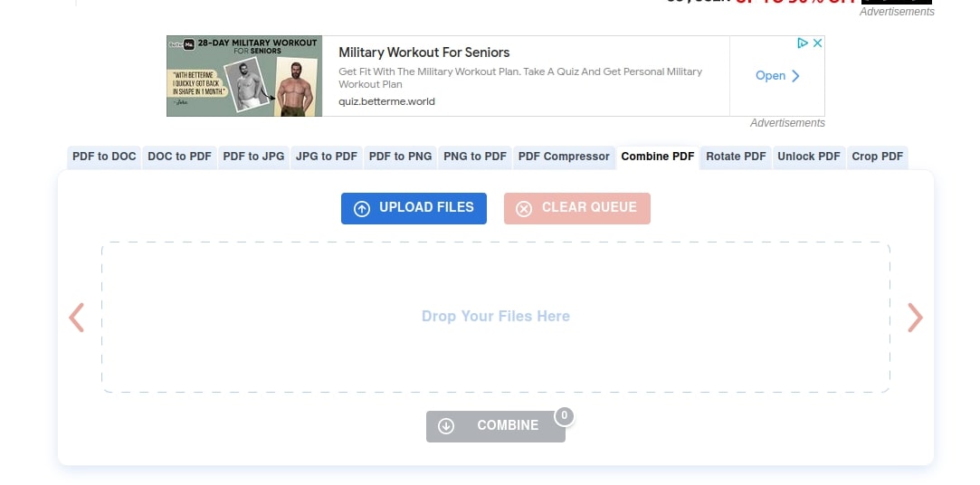
Task: Switch to DOC to PDF tab
Action: (x=180, y=157)
